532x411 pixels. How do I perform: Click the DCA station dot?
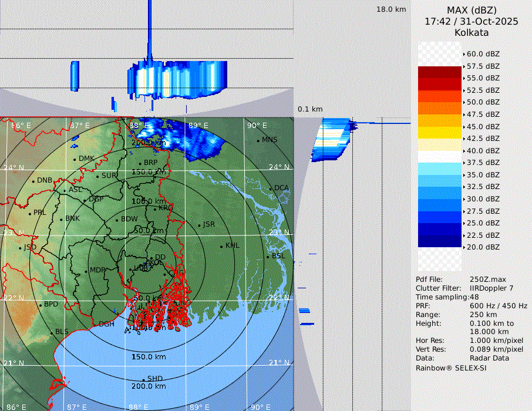point(271,188)
